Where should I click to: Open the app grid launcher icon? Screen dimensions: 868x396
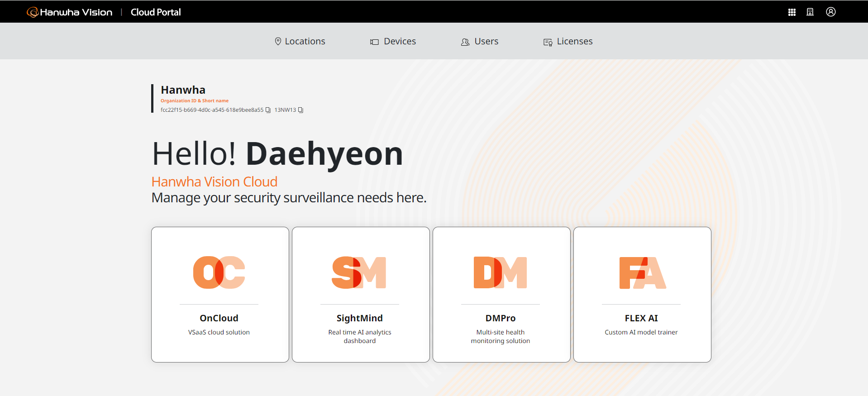(792, 12)
